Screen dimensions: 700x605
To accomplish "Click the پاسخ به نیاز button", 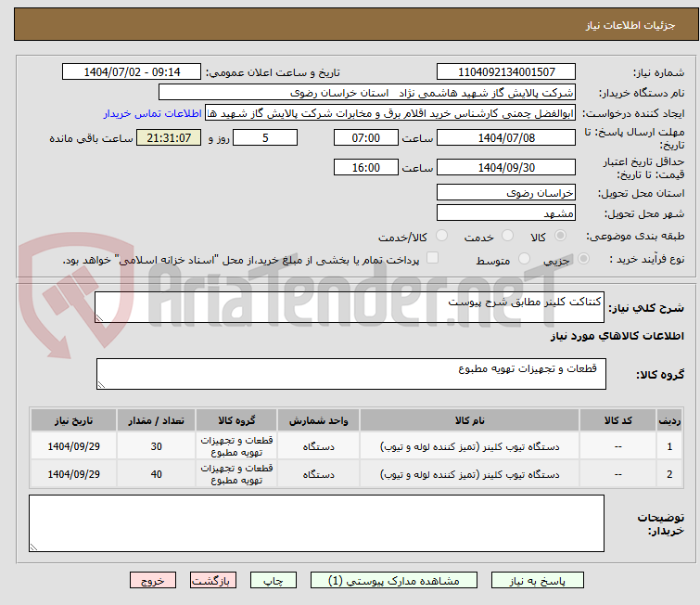I will [538, 581].
